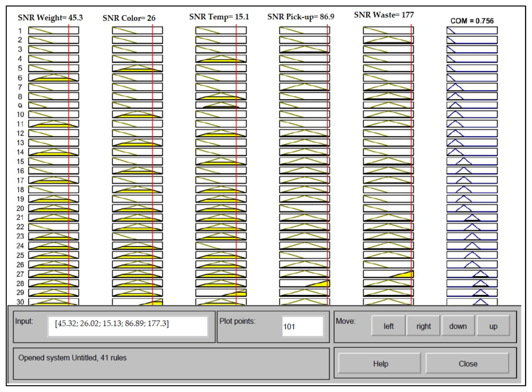Click SNR Pick-up plot of rule 28
This screenshot has height=392, width=532.
pos(305,283)
